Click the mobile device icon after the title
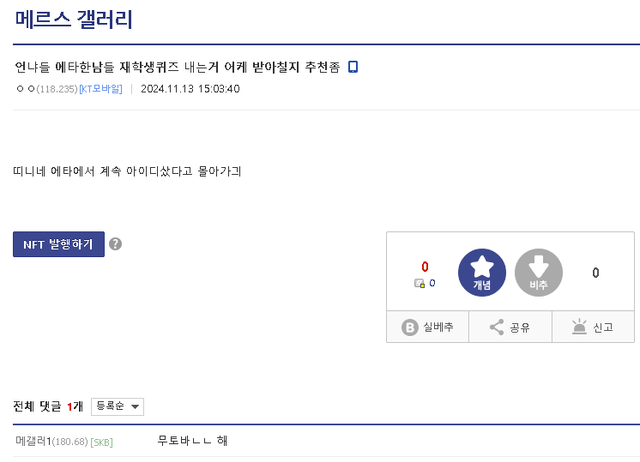The width and height of the screenshot is (640, 462). pyautogui.click(x=353, y=67)
